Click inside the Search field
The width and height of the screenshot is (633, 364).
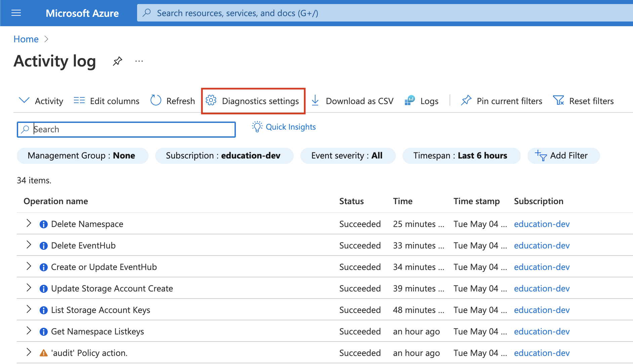126,129
